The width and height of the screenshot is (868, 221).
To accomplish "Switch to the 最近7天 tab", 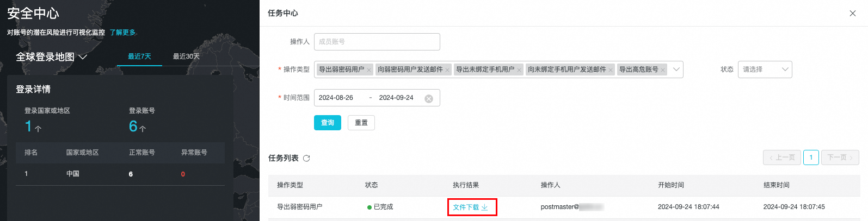I will tap(139, 56).
